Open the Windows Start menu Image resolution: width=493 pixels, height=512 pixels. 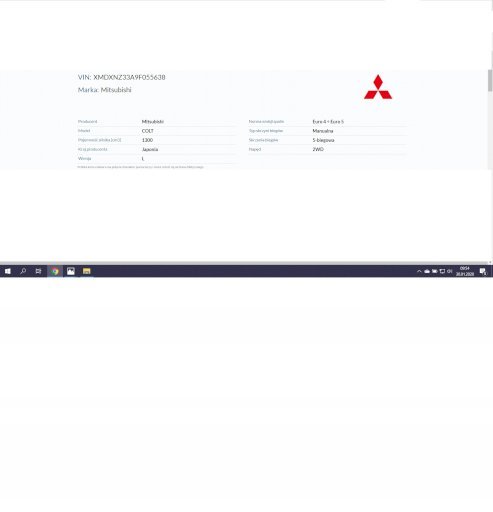(7, 271)
